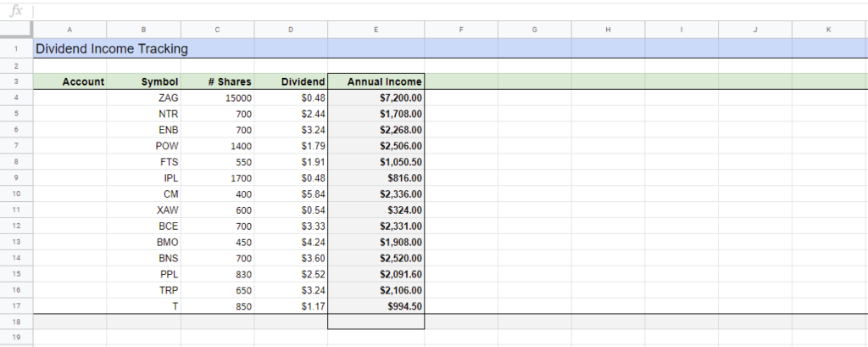Viewport: 868px width, 347px height.
Task: Click the 830 shares cell
Action: (x=218, y=274)
